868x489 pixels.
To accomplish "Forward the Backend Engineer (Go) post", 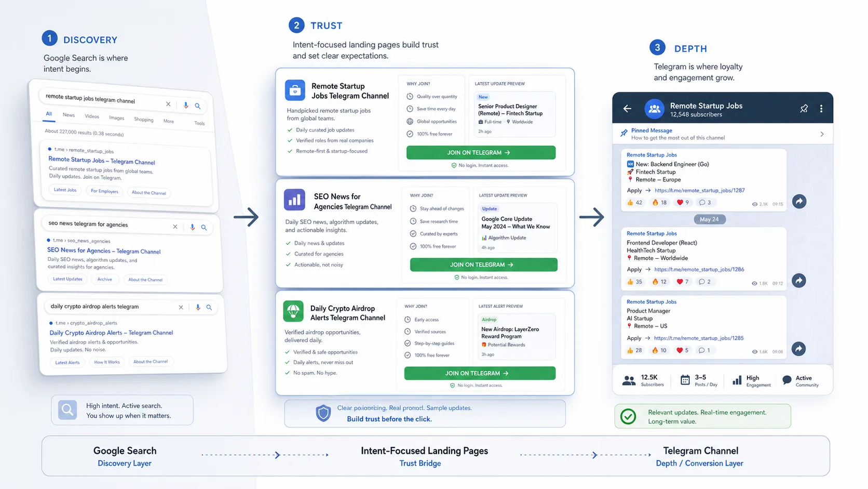I will tap(799, 201).
